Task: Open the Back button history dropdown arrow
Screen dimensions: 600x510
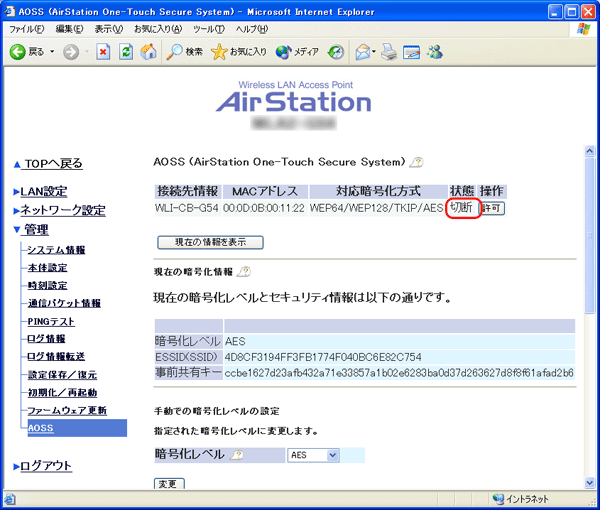Action: point(52,52)
